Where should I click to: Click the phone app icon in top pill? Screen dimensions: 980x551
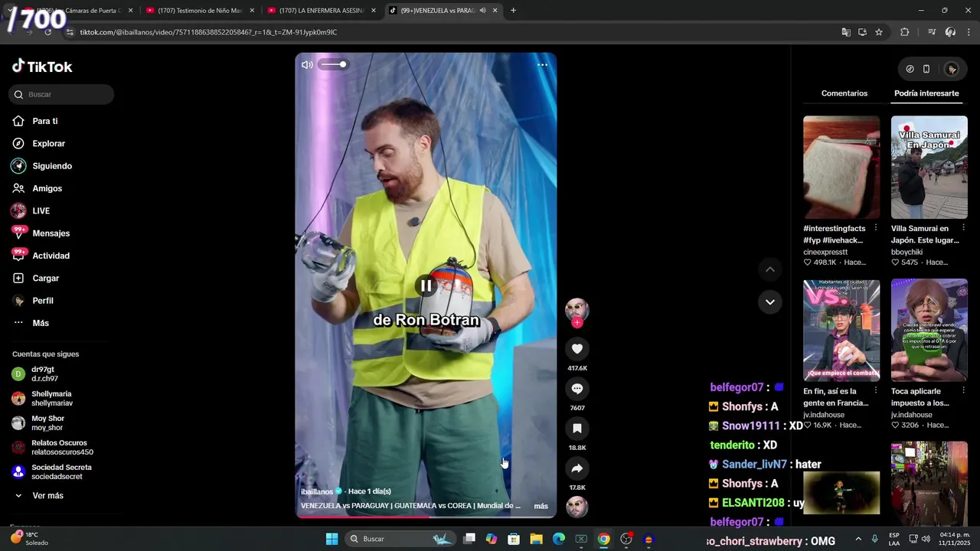click(926, 69)
